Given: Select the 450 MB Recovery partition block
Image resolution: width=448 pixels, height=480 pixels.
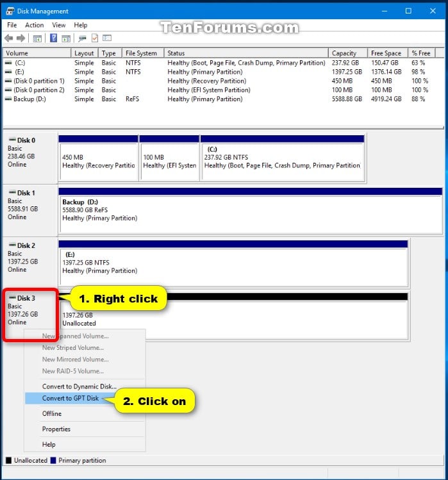Looking at the screenshot, I should 98,158.
